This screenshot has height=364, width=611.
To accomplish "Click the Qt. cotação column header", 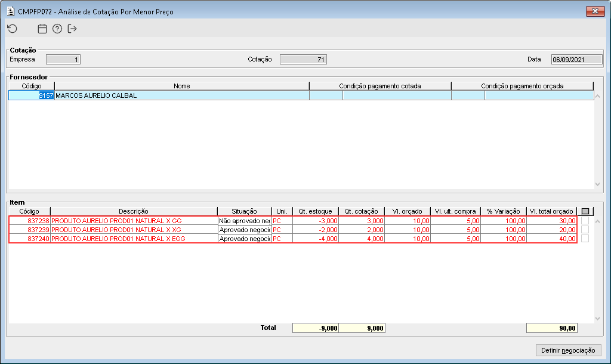I will pos(361,211).
